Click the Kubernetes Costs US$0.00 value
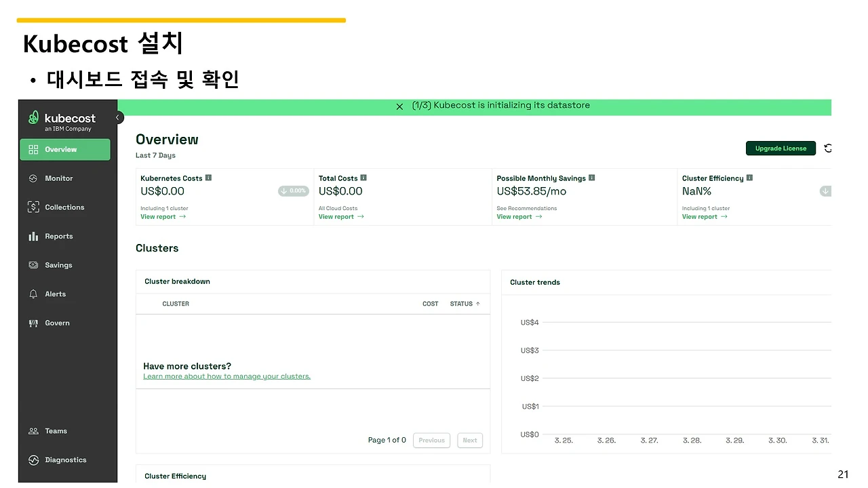 163,192
